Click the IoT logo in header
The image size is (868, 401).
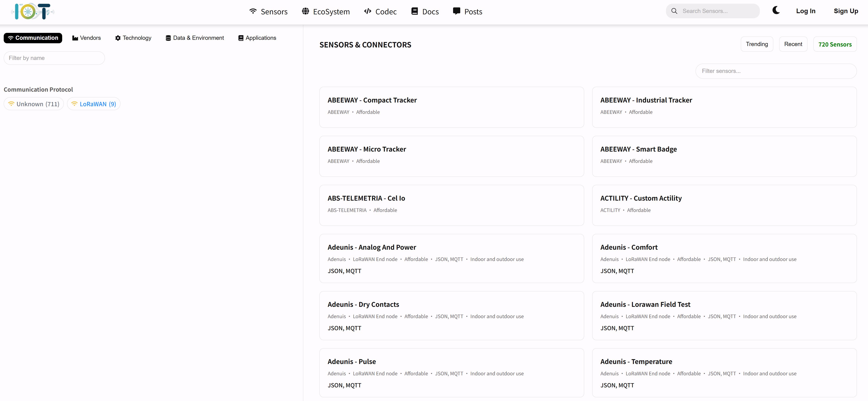coord(33,12)
